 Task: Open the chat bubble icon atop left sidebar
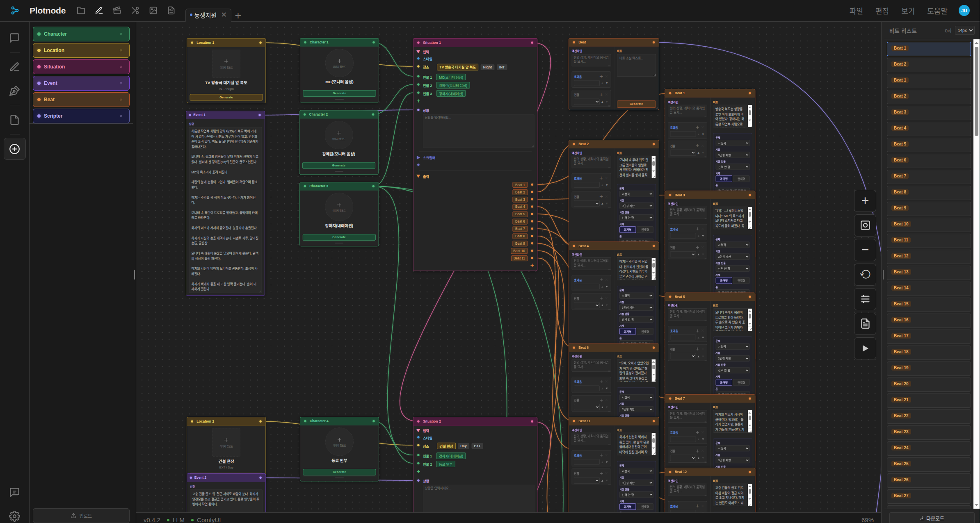[14, 38]
